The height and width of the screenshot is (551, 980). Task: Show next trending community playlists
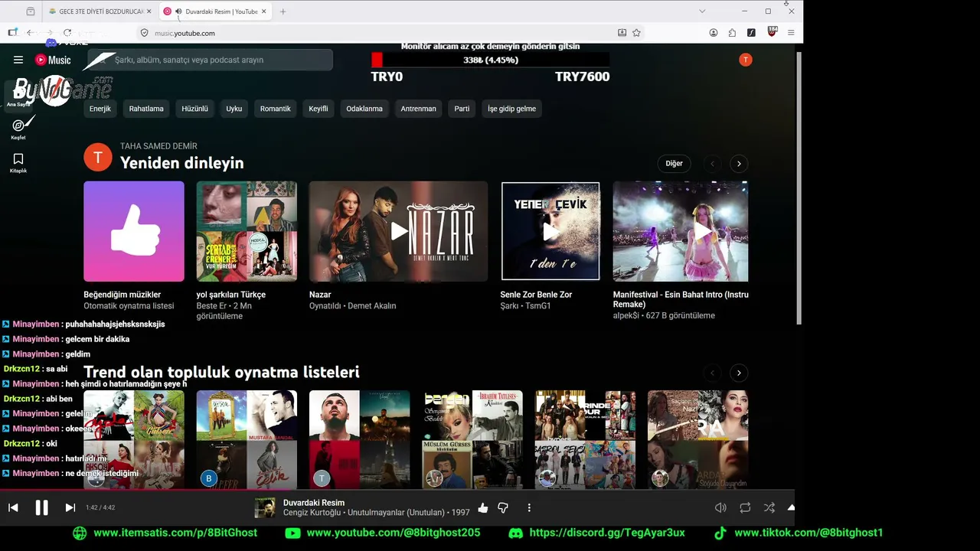[739, 373]
